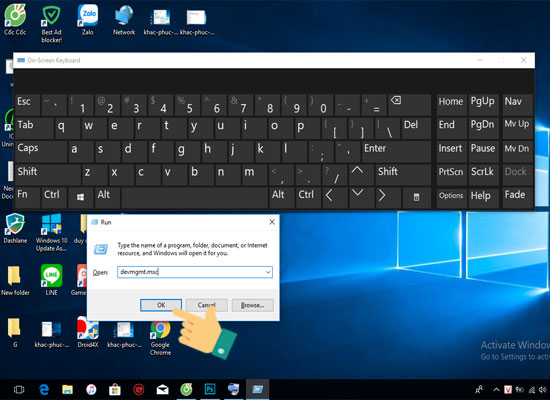Click the Home key on On-Screen Keyboard
Image resolution: width=550 pixels, height=400 pixels.
point(451,105)
